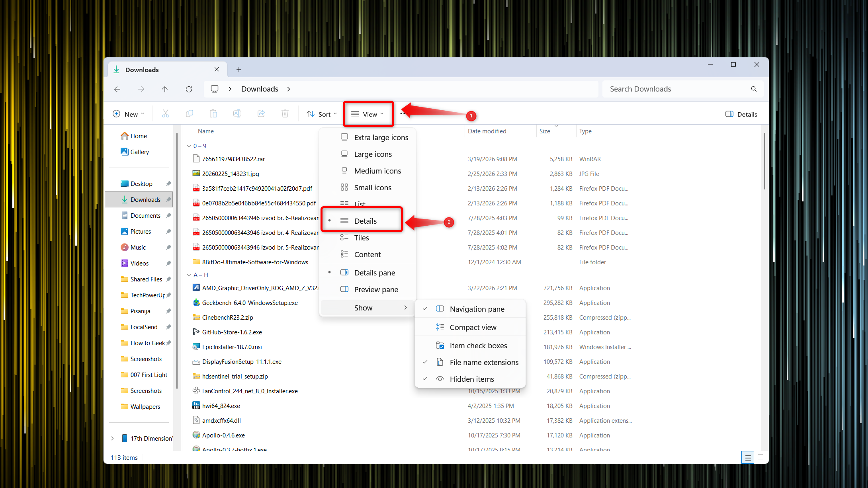Toggle Navigation pane checkmark option

470,309
